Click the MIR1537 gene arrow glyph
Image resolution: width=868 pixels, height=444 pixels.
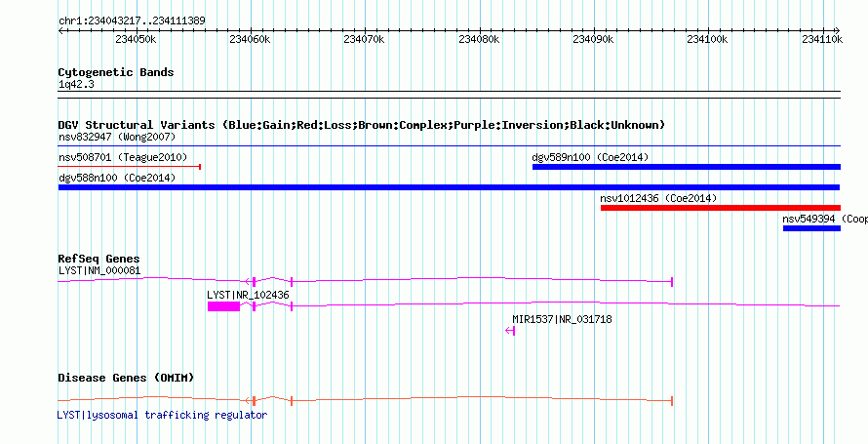510,331
